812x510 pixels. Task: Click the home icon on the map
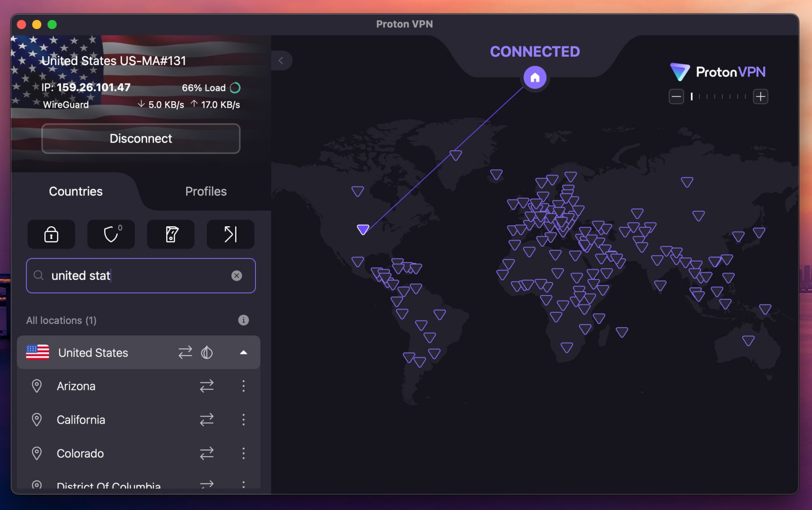535,77
